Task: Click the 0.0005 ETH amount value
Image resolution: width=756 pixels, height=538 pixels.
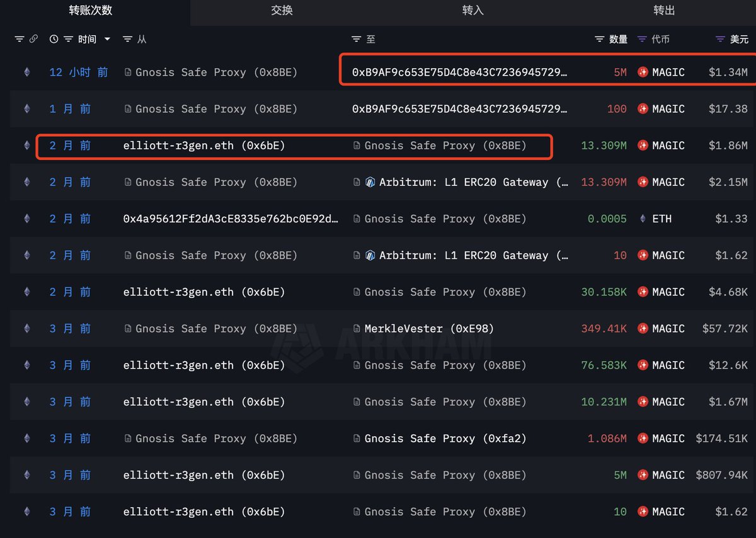Action: [x=607, y=219]
